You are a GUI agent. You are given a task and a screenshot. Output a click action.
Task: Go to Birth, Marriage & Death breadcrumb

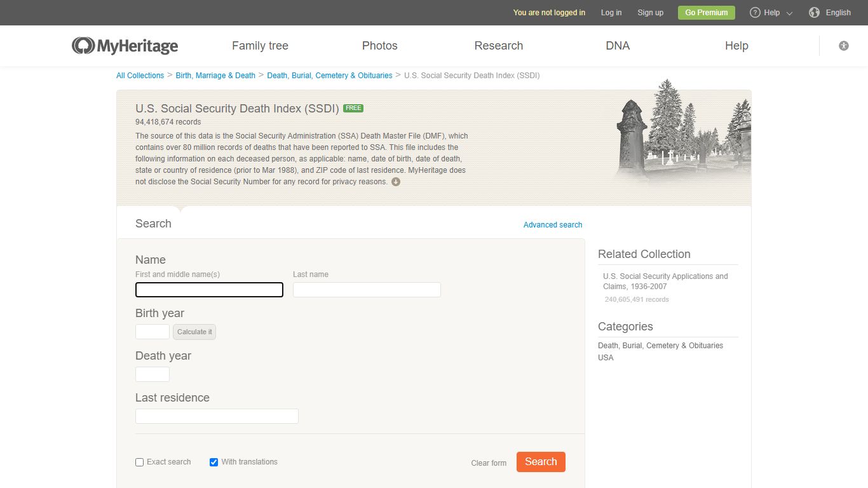215,76
